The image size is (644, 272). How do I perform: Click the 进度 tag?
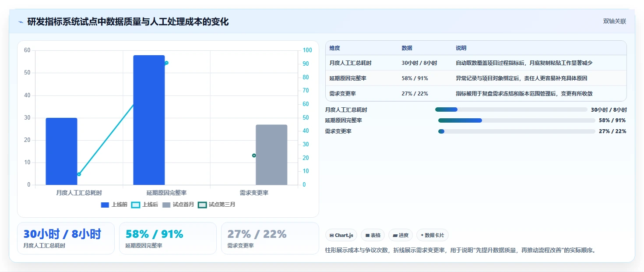[401, 235]
